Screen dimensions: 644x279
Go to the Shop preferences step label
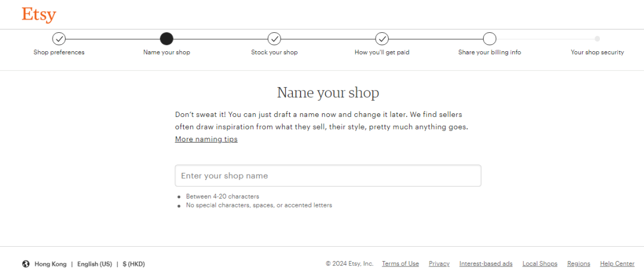pyautogui.click(x=59, y=52)
